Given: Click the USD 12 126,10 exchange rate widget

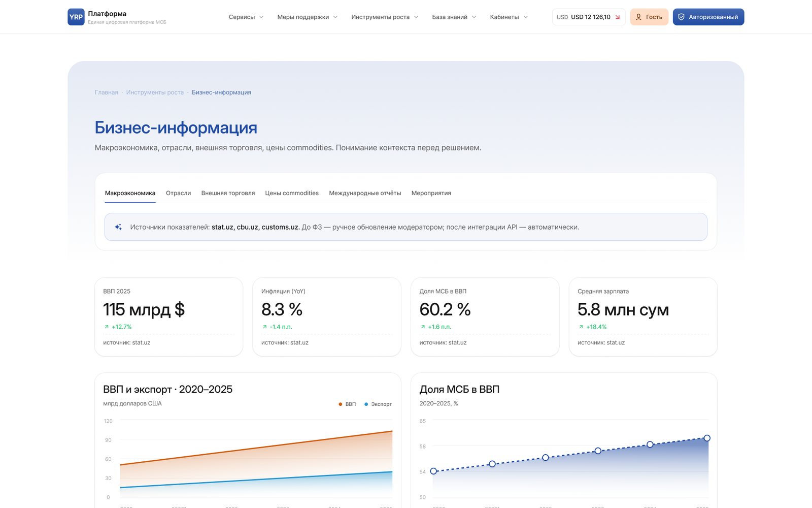Looking at the screenshot, I should coord(589,17).
